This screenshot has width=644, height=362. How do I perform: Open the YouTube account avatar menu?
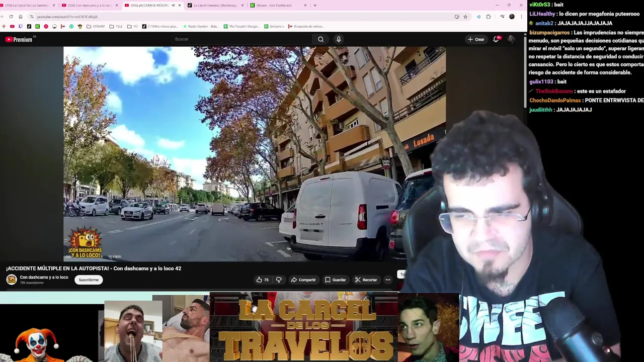[x=511, y=39]
